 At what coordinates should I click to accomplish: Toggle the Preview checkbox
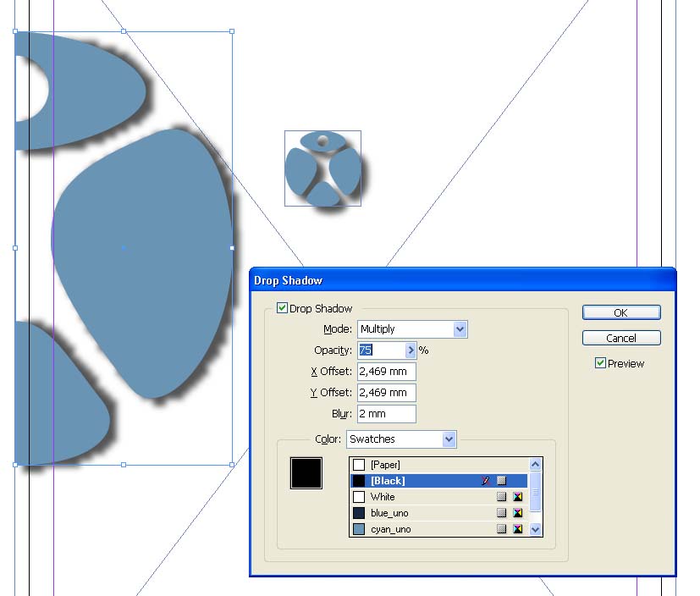click(600, 363)
